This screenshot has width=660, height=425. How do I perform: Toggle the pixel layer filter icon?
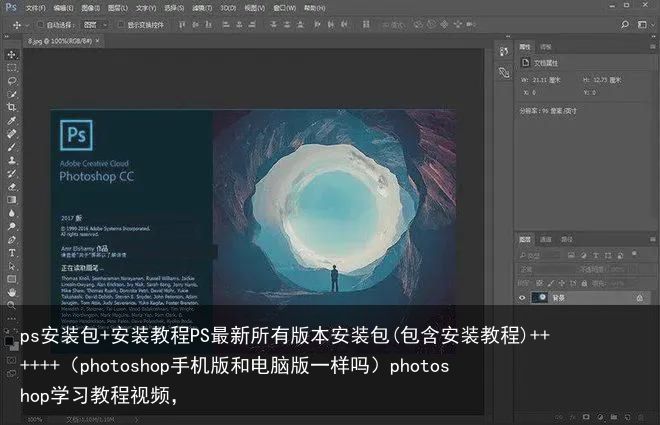click(571, 255)
